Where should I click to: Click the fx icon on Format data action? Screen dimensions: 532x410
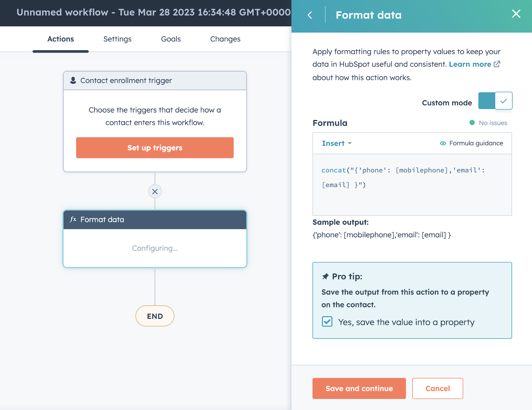click(73, 219)
